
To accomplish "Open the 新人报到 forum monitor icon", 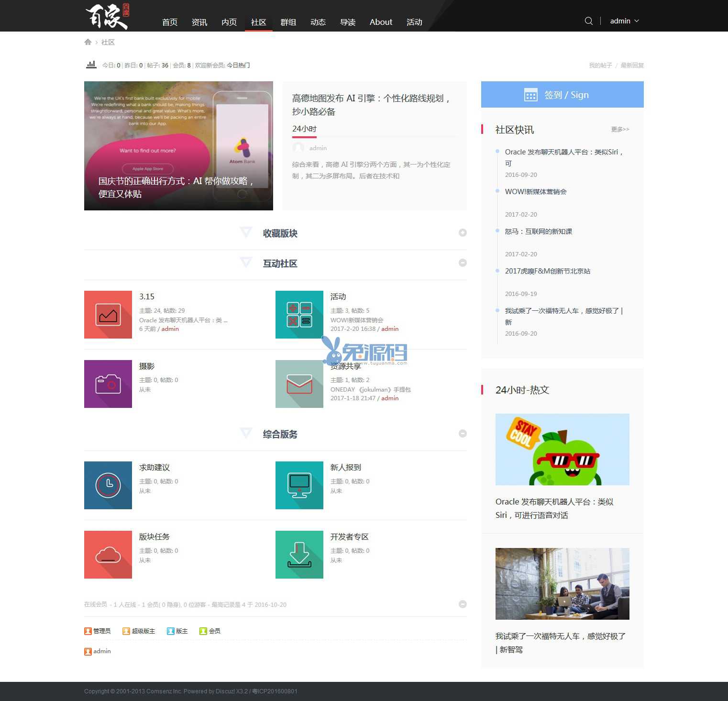I will tap(299, 485).
